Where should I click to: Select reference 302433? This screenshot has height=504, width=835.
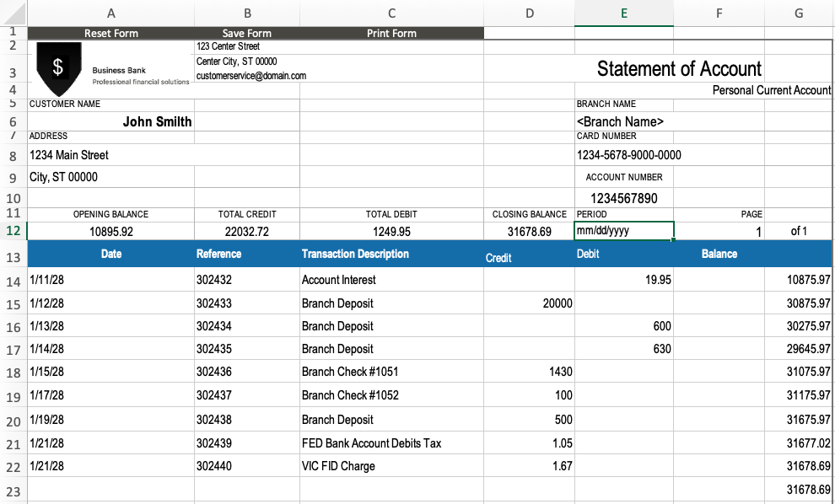click(x=247, y=303)
